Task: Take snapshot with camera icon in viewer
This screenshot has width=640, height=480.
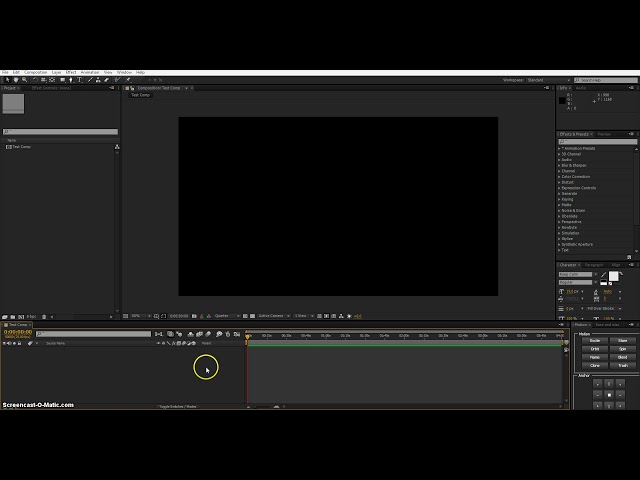Action: (194, 316)
